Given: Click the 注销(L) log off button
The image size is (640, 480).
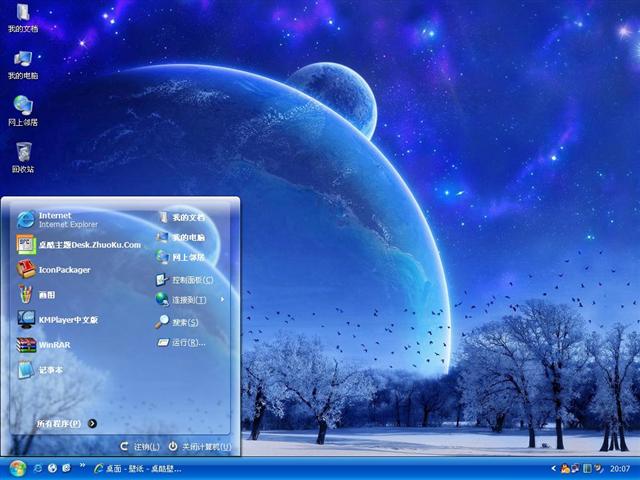Looking at the screenshot, I should tap(140, 447).
